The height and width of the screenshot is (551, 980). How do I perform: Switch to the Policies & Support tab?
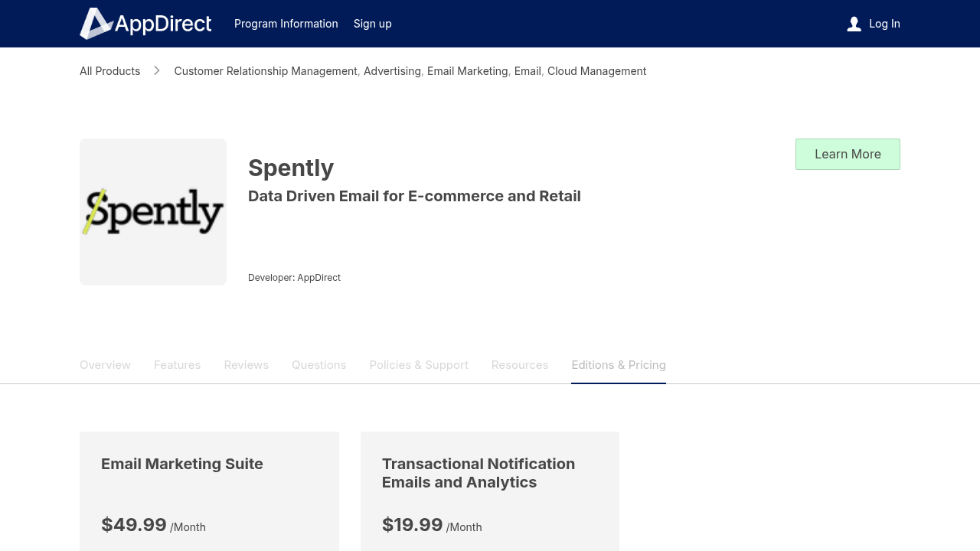tap(419, 365)
